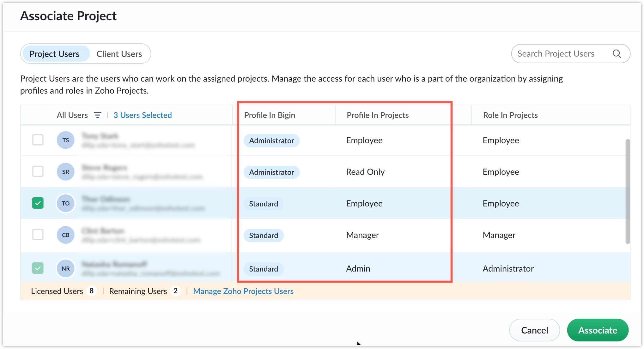
Task: Click the All Users label
Action: click(x=72, y=115)
